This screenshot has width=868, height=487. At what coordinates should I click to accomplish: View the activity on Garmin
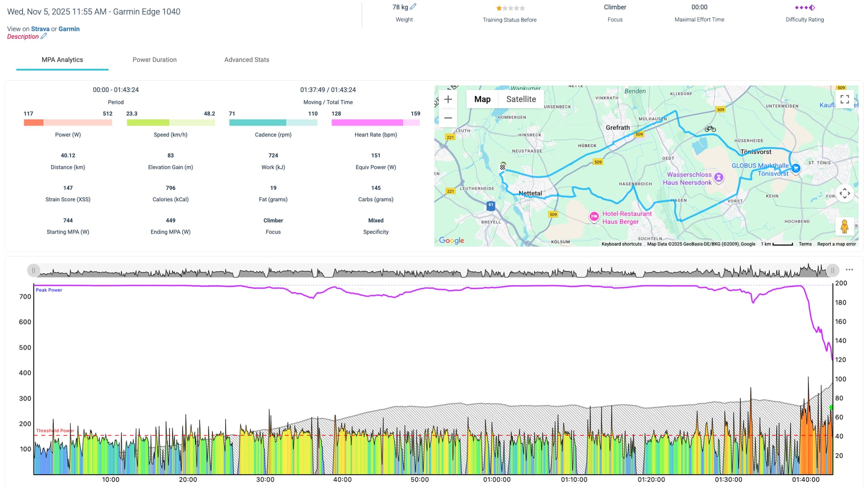pyautogui.click(x=69, y=29)
